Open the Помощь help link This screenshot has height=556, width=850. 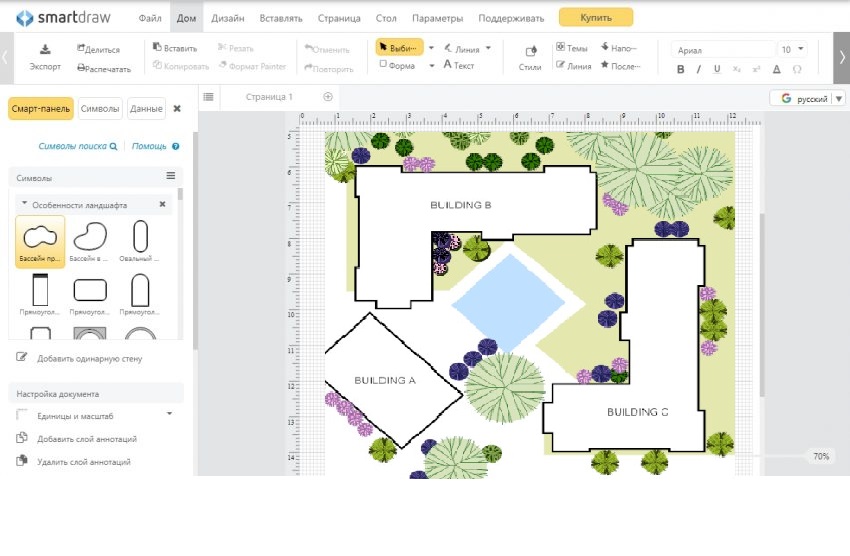tap(149, 146)
